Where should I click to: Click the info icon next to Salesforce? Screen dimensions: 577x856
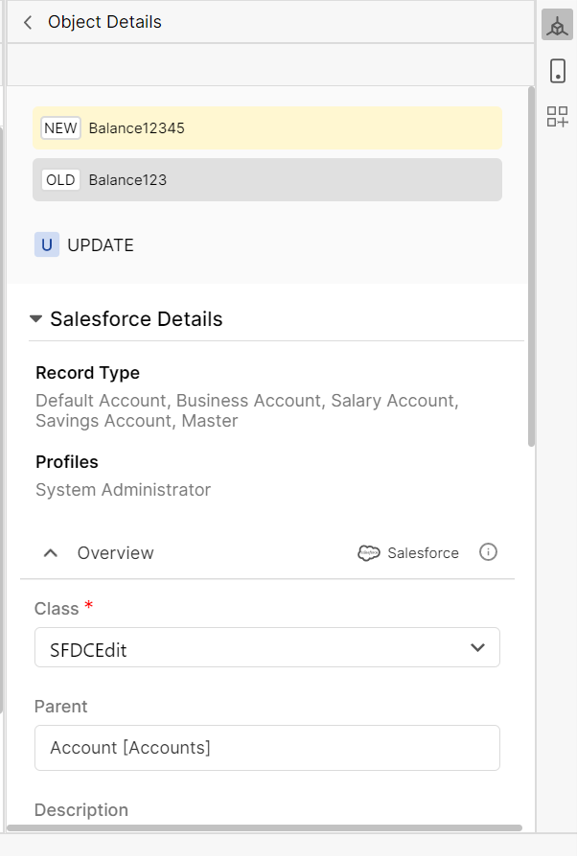pos(488,552)
